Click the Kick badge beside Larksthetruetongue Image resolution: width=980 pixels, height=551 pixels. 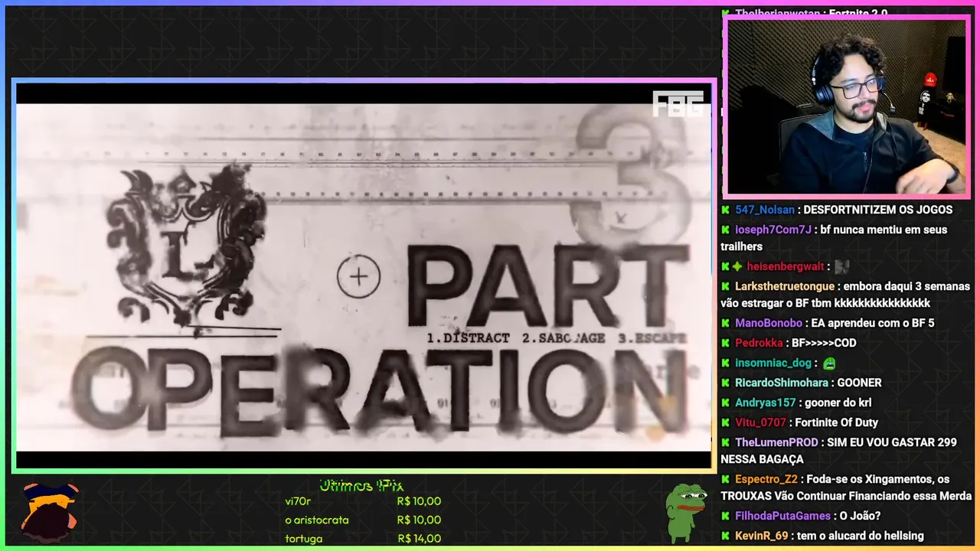[x=725, y=286]
